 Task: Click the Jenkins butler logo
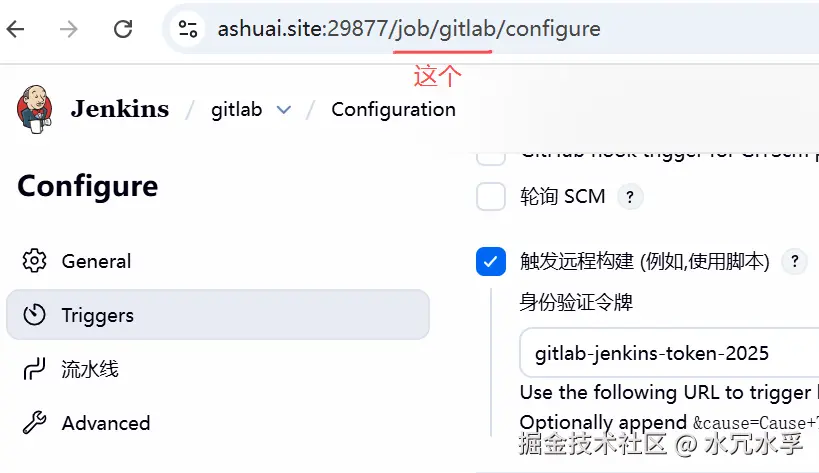point(34,109)
